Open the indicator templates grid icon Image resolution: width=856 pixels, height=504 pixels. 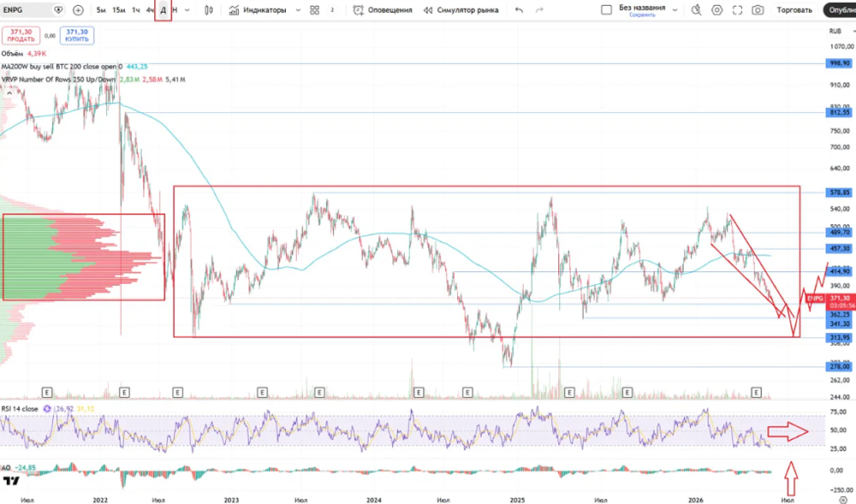(x=314, y=9)
